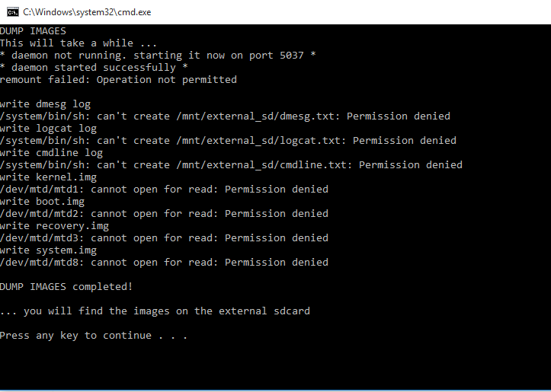
Task: Click the "DUMP IMAGES completed!" message
Action: pos(66,287)
